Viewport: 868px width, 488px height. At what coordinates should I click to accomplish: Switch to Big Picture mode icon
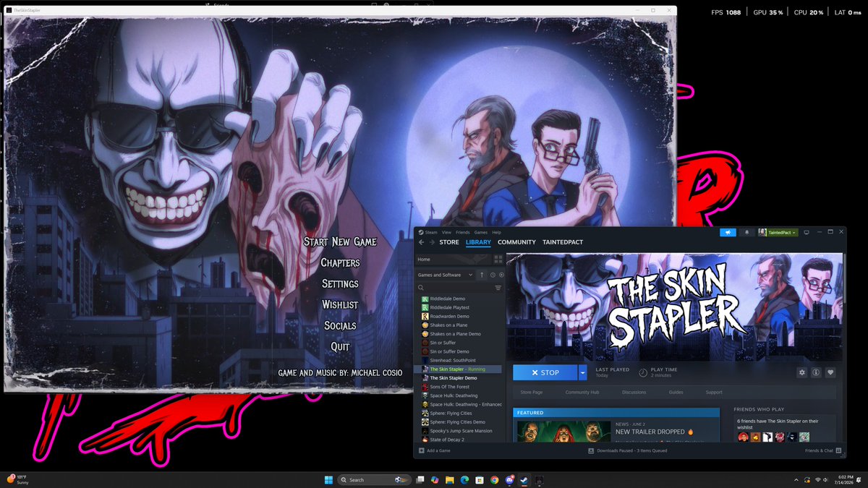[x=805, y=232]
